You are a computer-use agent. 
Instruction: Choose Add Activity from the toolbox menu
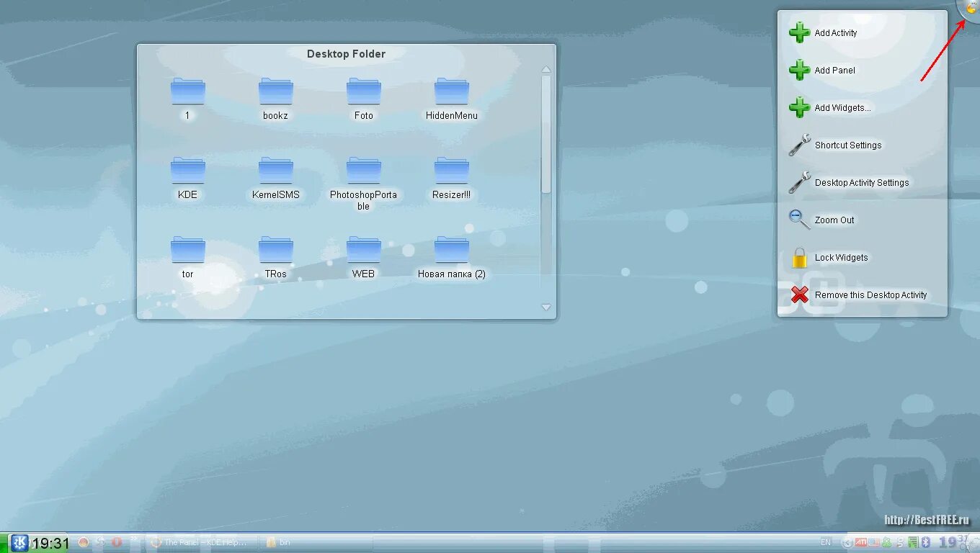(x=823, y=32)
